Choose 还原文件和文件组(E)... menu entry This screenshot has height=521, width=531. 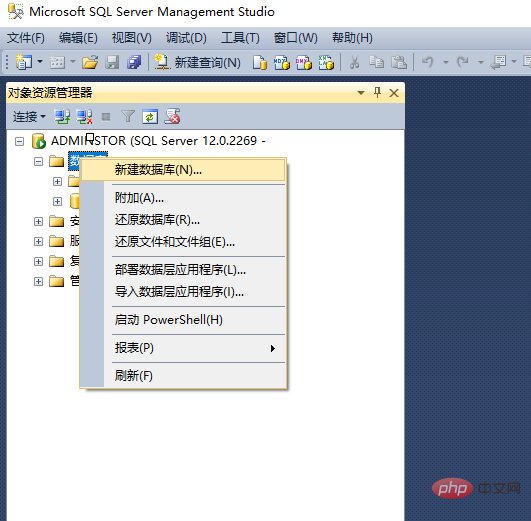[183, 242]
